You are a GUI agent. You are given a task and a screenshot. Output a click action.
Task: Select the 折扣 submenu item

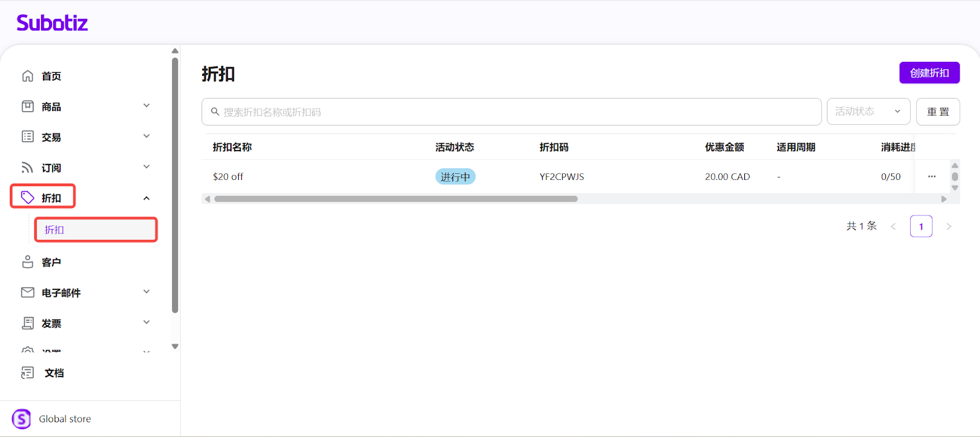click(x=96, y=230)
